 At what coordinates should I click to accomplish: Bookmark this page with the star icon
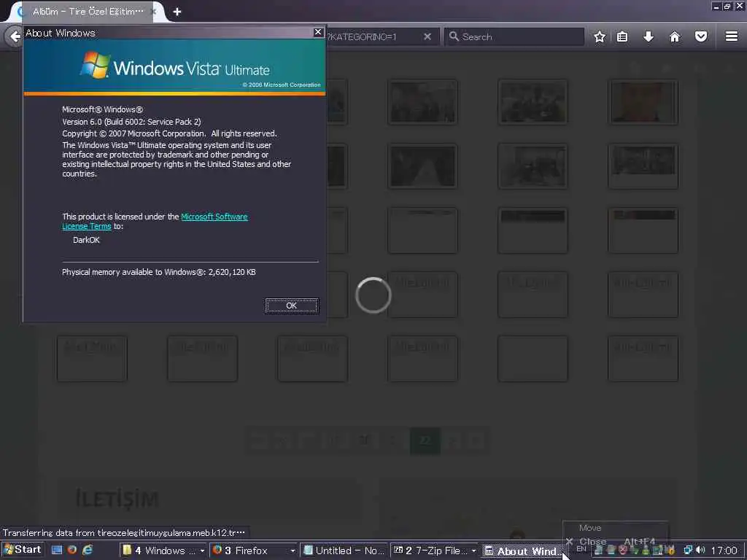pos(600,36)
